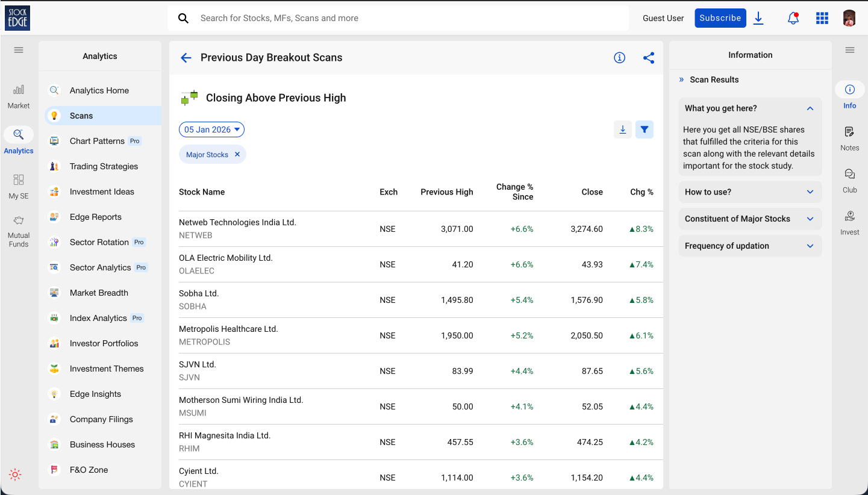Click the share icon in scan header
868x495 pixels.
coord(648,58)
